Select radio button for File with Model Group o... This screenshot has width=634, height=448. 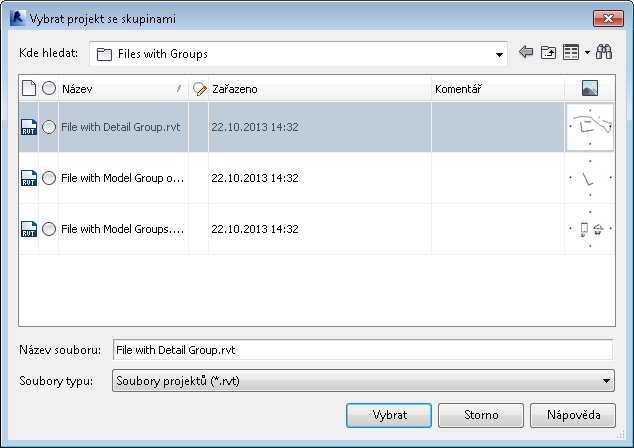pyautogui.click(x=49, y=178)
